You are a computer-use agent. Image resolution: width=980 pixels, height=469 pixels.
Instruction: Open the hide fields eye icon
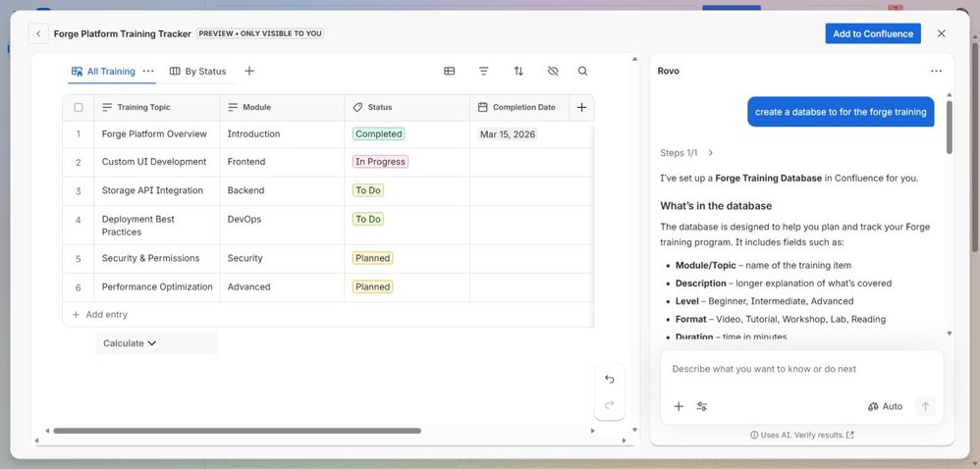(x=553, y=72)
